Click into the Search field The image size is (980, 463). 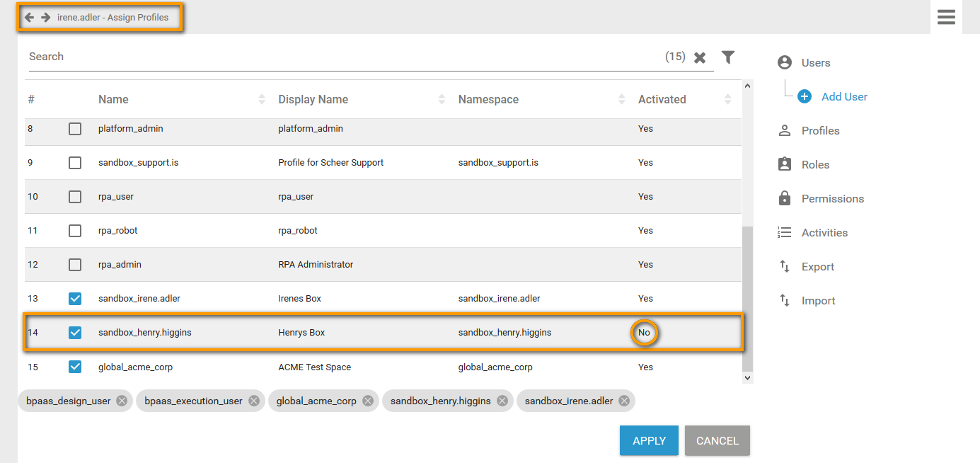click(x=340, y=57)
